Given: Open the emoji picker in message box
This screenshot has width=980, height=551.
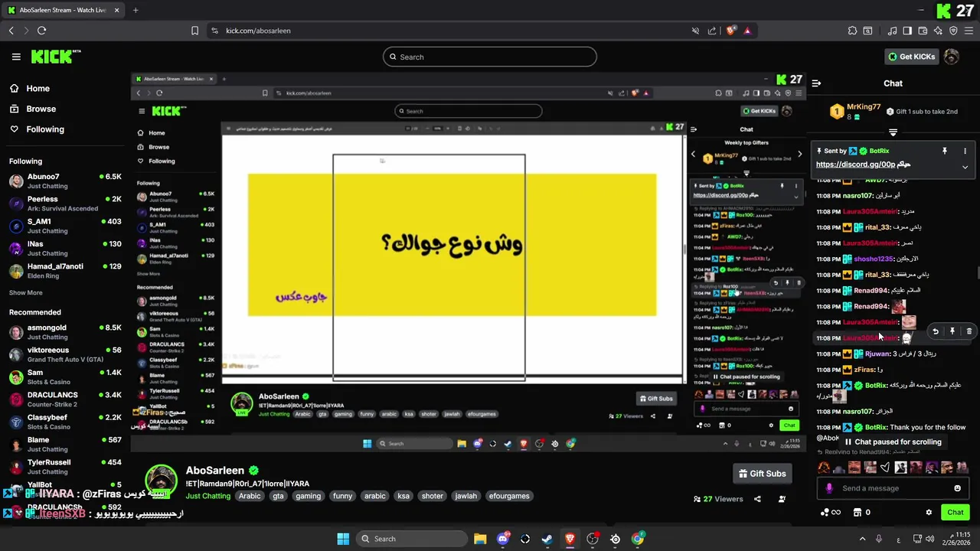Looking at the screenshot, I should pyautogui.click(x=957, y=488).
